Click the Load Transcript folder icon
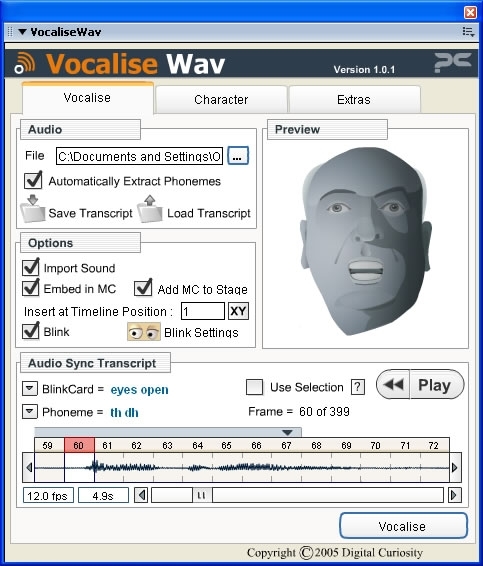The height and width of the screenshot is (566, 483). (149, 209)
